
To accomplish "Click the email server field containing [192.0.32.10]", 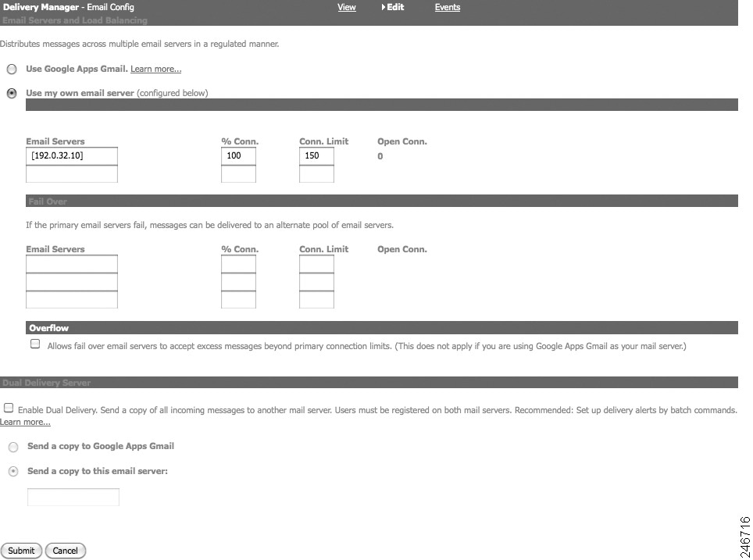I will point(72,155).
